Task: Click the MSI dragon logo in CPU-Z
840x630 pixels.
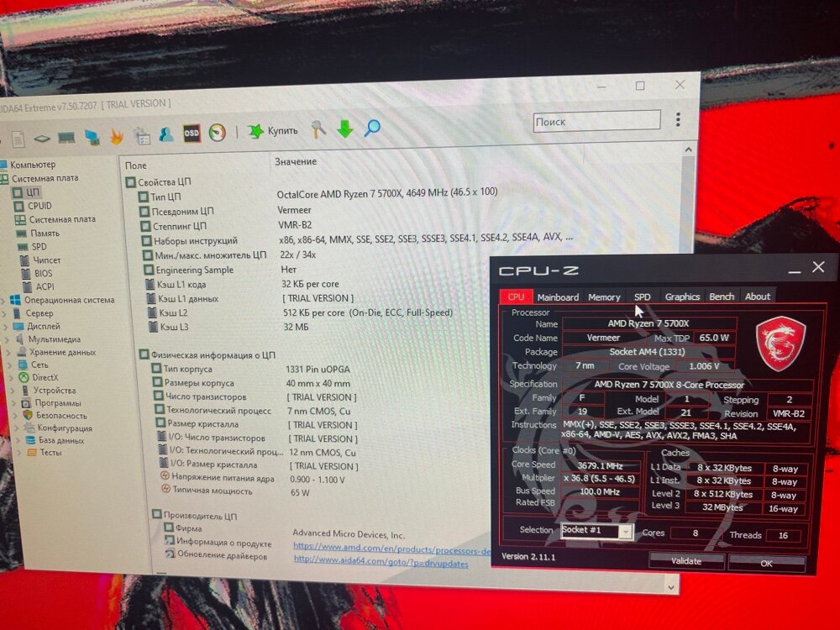Action: [x=780, y=344]
